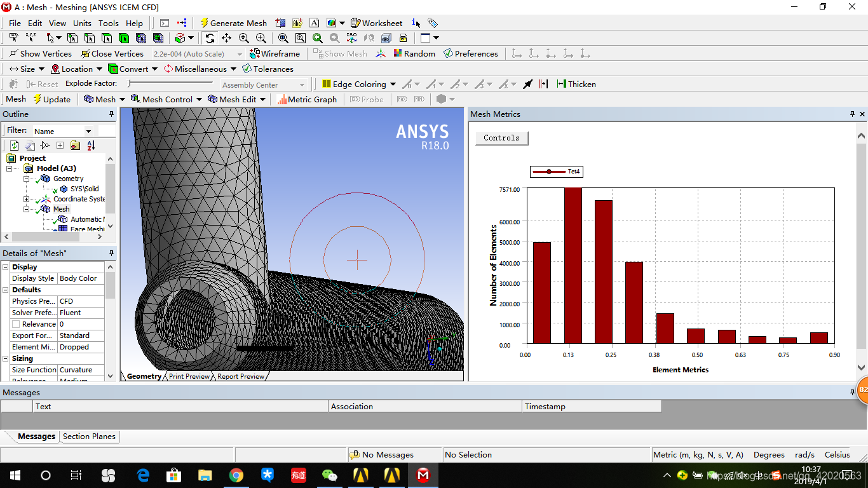Image resolution: width=868 pixels, height=488 pixels.
Task: Click the Coordinate XYZ pick icon
Action: coord(31,38)
